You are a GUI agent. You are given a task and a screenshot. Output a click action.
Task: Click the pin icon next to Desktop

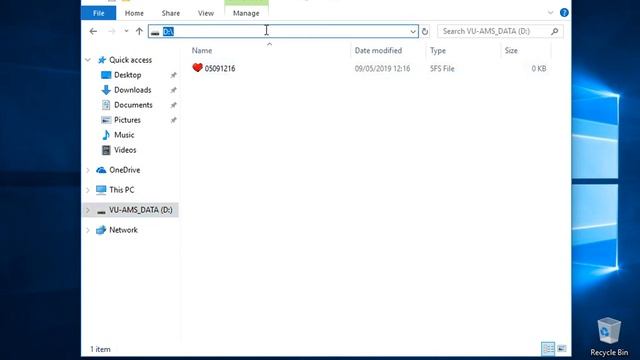173,75
